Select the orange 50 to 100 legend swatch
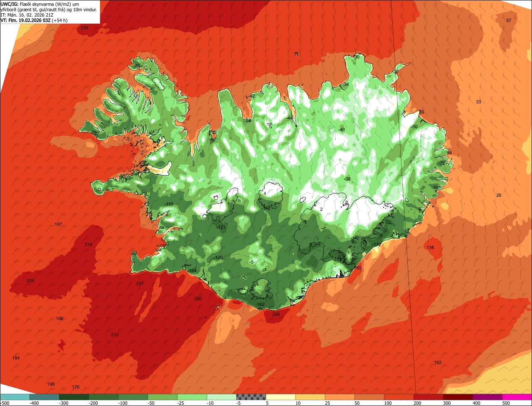The height and width of the screenshot is (406, 532). click(x=369, y=397)
